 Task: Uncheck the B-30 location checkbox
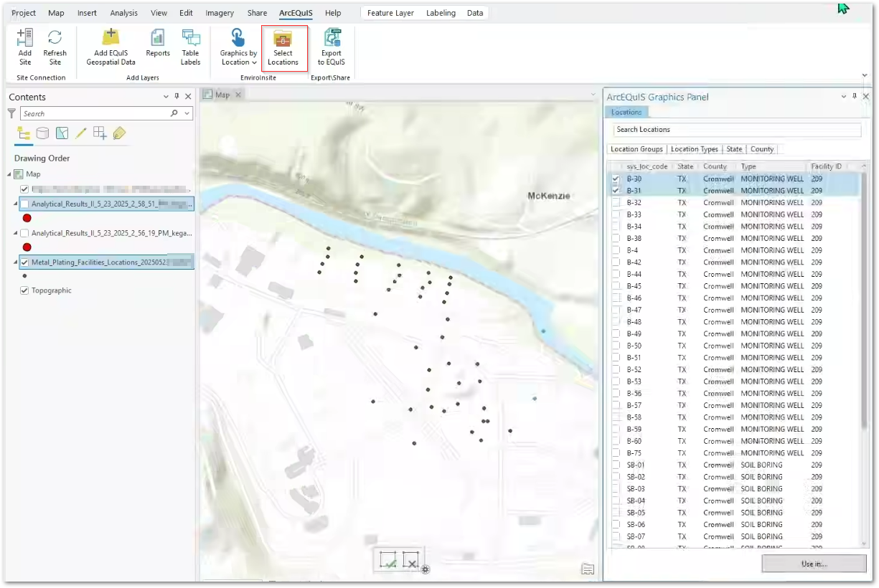616,179
